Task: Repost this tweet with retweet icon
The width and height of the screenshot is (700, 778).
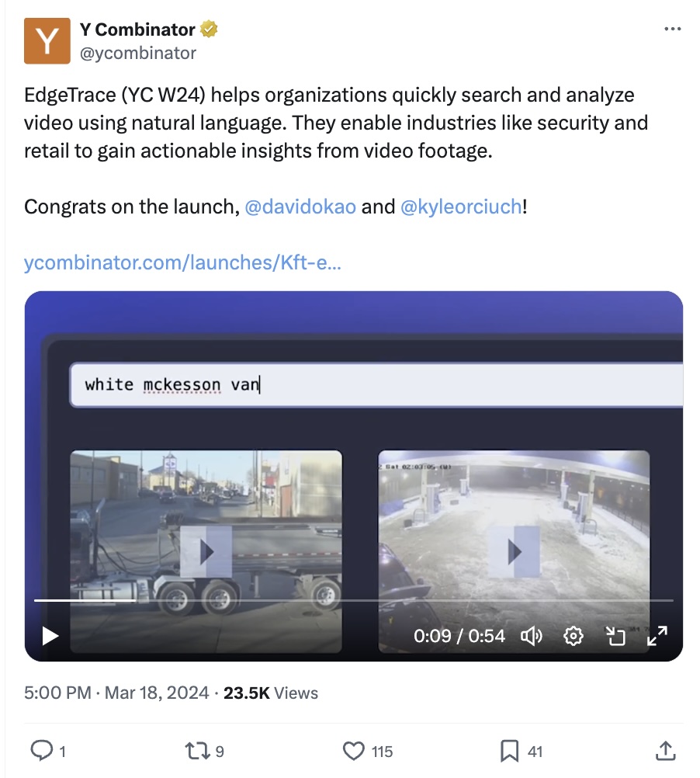Action: pyautogui.click(x=197, y=751)
